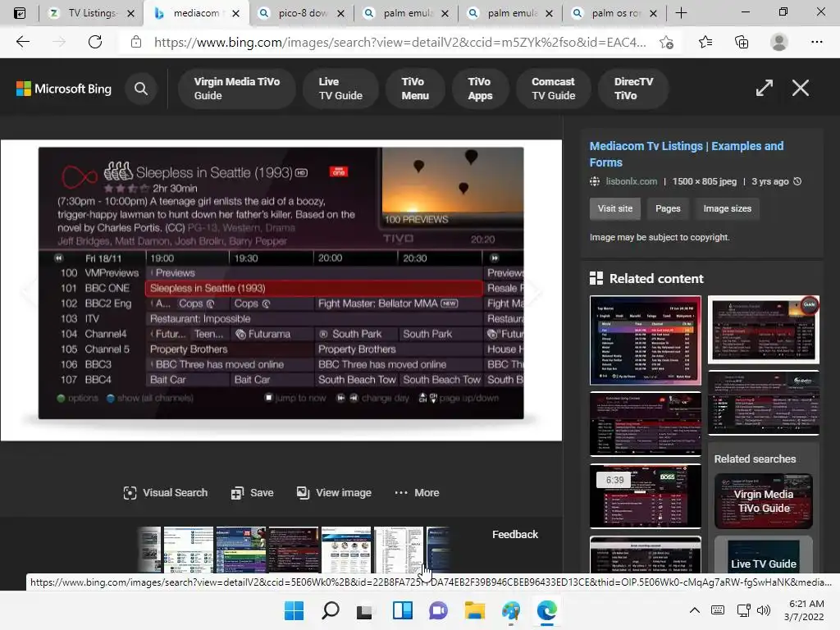Screen dimensions: 840x630
Task: Open the Windows Start menu
Action: point(294,610)
